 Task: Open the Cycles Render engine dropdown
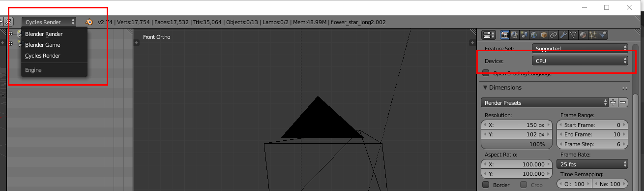pos(49,22)
